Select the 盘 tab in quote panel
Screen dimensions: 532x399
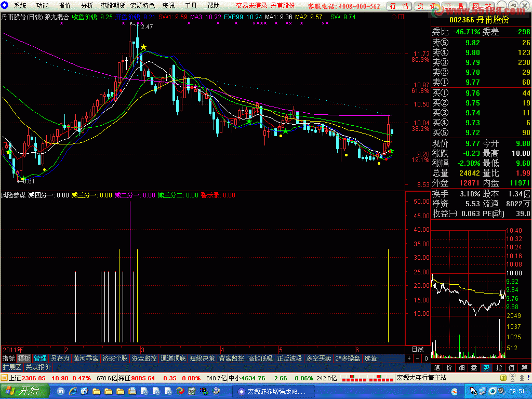(x=474, y=367)
